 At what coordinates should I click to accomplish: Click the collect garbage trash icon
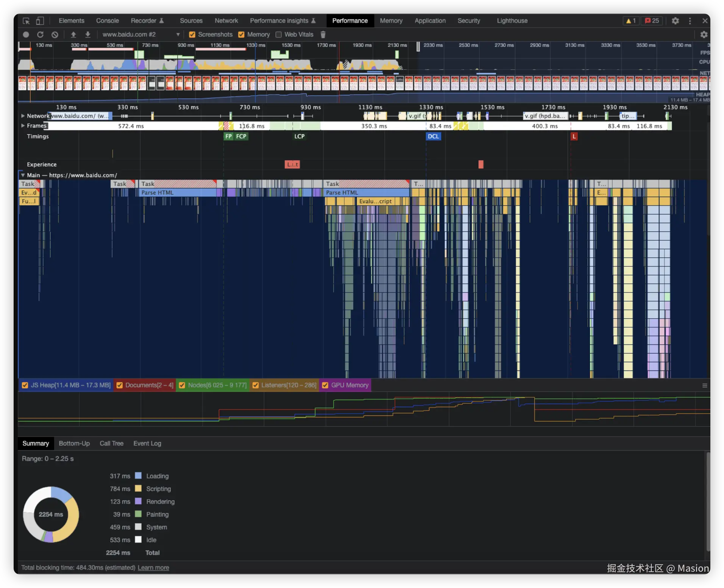coord(323,34)
